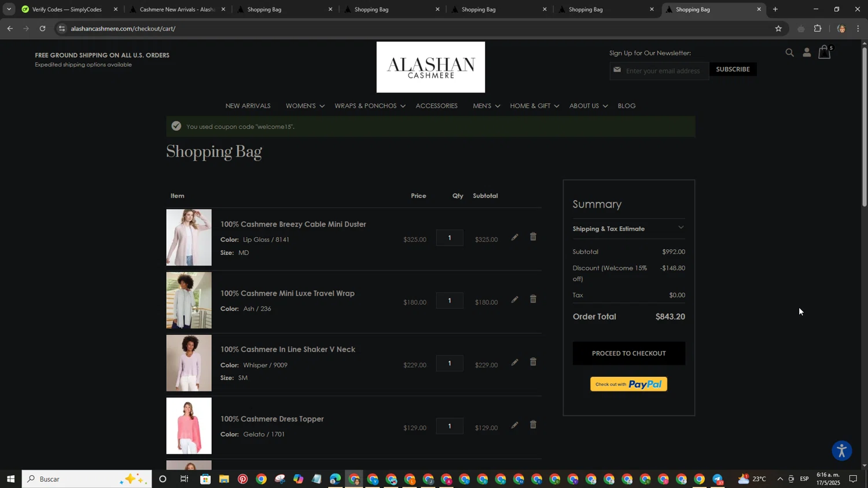The image size is (868, 488).
Task: Reload the page
Action: click(42, 28)
